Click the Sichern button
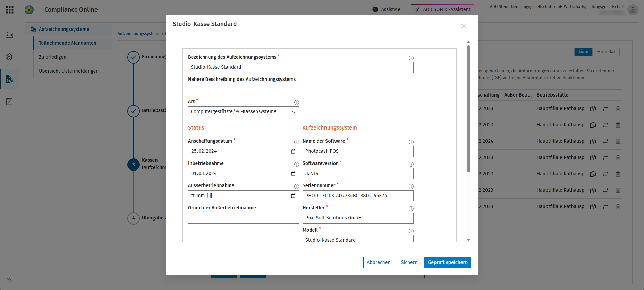Image resolution: width=644 pixels, height=290 pixels. [x=409, y=263]
